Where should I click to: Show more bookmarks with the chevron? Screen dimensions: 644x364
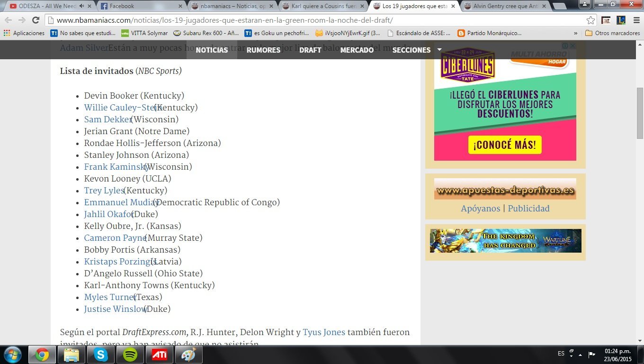575,33
